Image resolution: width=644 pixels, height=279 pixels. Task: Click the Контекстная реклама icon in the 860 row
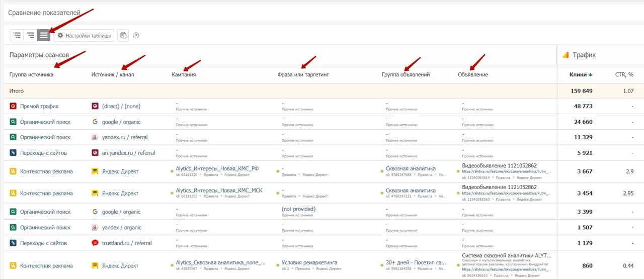tap(13, 265)
